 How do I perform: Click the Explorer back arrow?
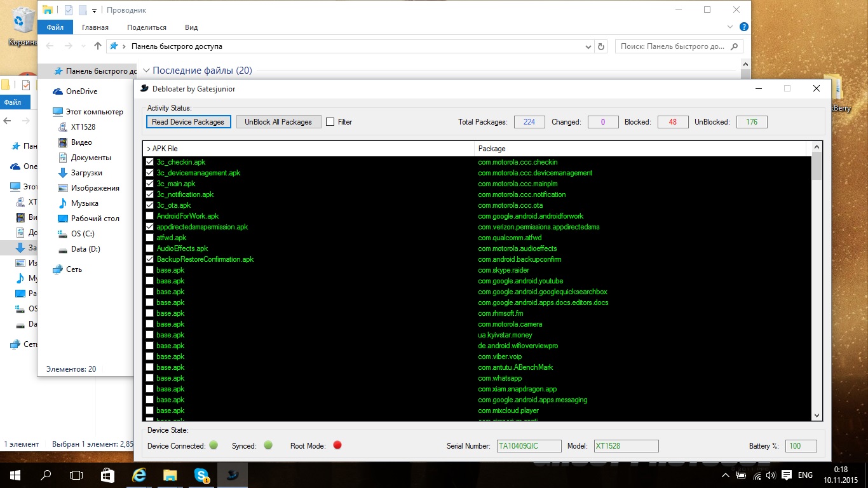coord(50,46)
